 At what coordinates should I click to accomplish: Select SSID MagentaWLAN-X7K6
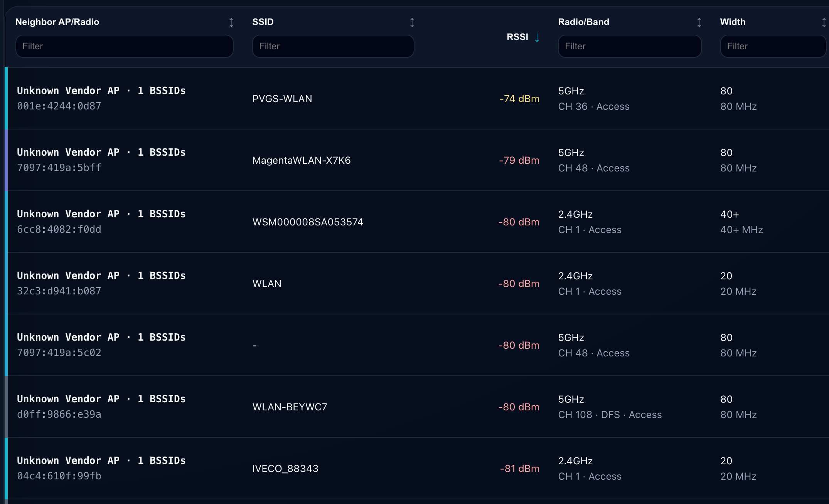302,160
